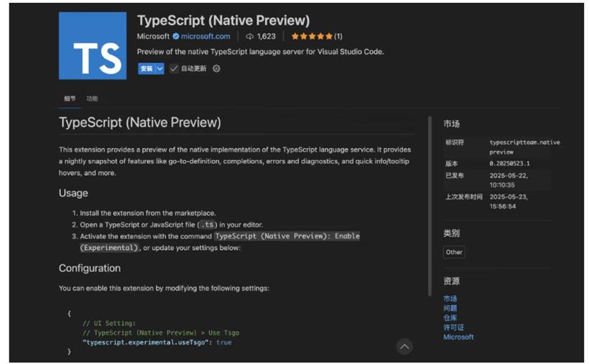Click the "// UI Setting:" code comment

tap(109, 323)
